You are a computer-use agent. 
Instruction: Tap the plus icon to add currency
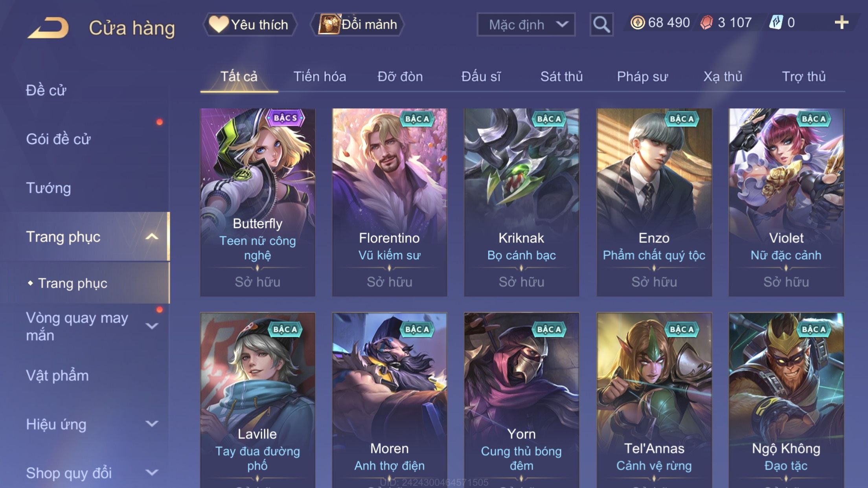pyautogui.click(x=841, y=23)
